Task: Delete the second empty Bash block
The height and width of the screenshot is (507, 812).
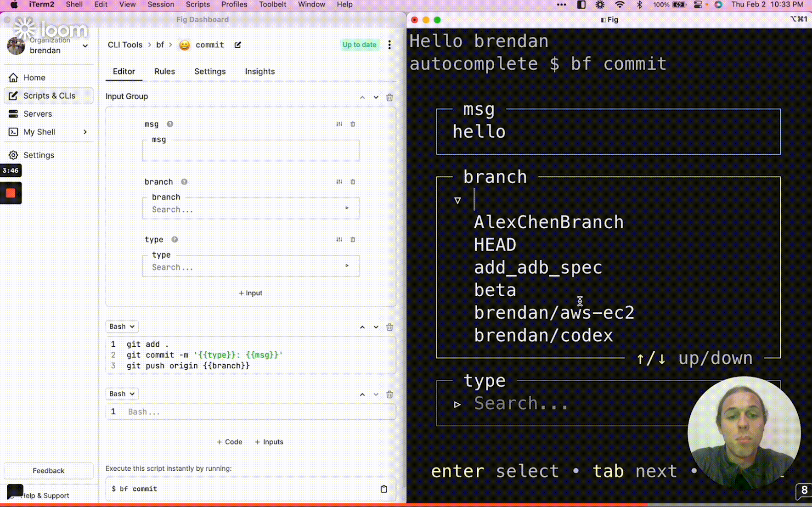Action: point(389,394)
